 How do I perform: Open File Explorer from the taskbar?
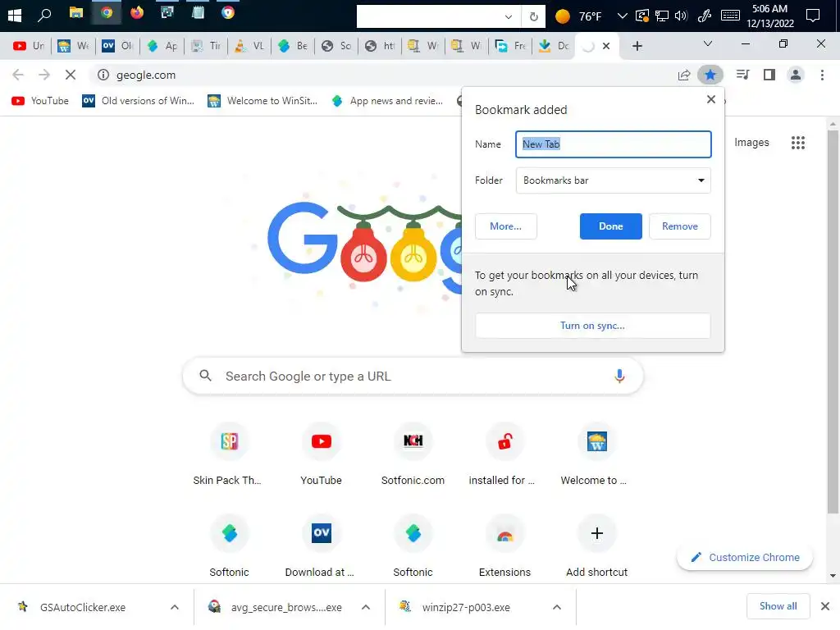click(76, 13)
